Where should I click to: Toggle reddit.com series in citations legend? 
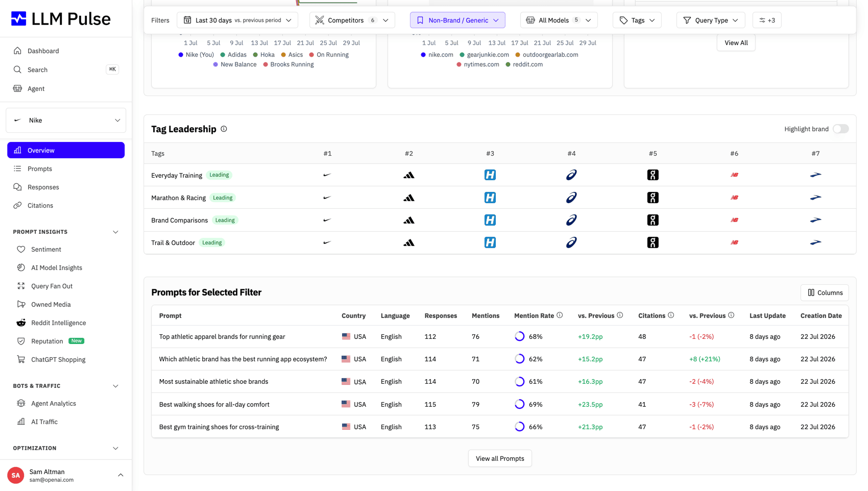point(524,64)
